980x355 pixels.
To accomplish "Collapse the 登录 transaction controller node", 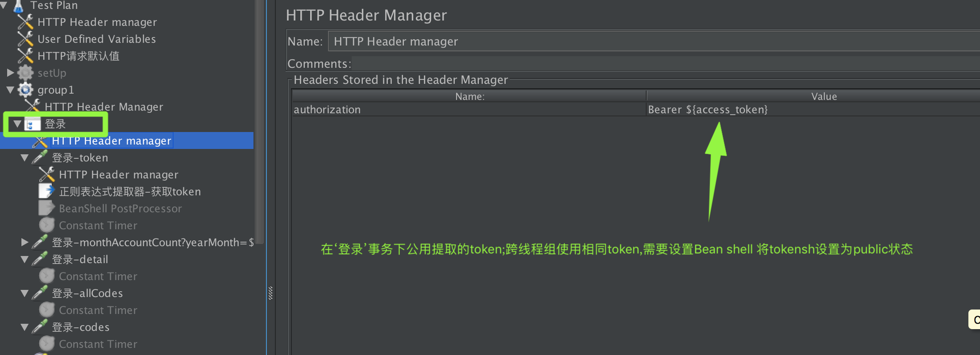I will [x=17, y=124].
